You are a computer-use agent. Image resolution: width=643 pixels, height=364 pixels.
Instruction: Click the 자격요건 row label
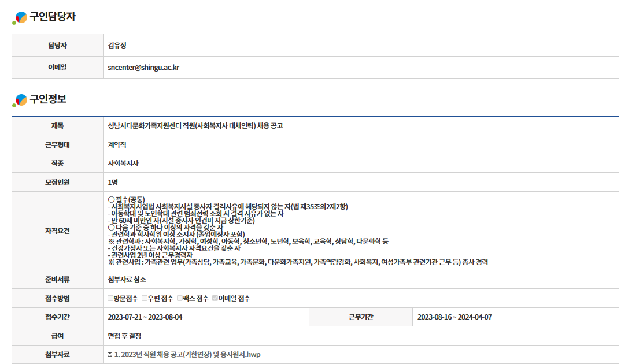tap(57, 231)
